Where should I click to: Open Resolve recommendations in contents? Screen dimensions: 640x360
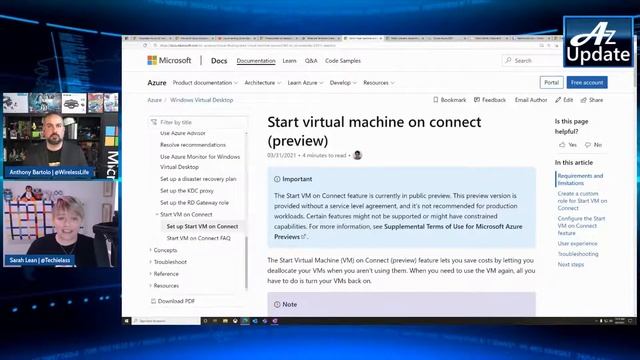click(193, 145)
